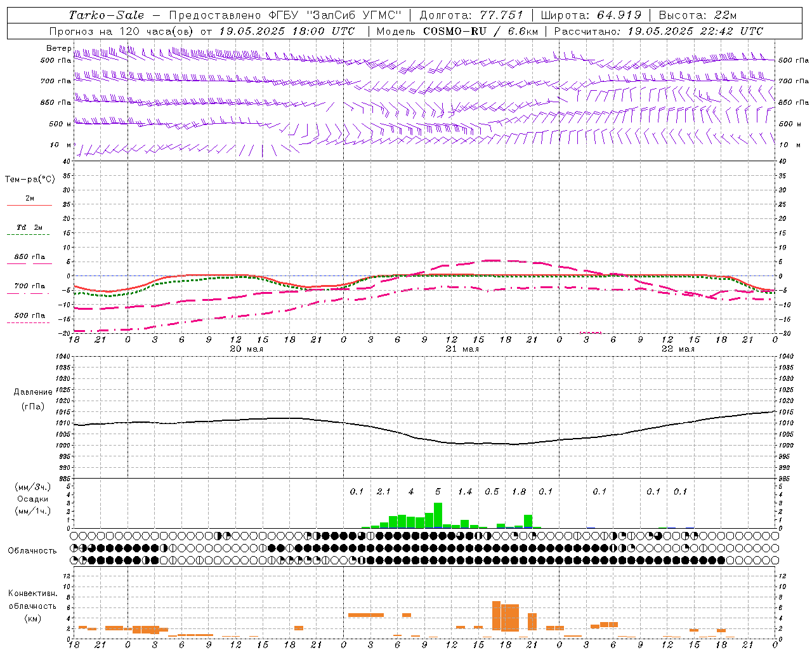
Task: Click the Давление pressure panel label
Action: (33, 392)
